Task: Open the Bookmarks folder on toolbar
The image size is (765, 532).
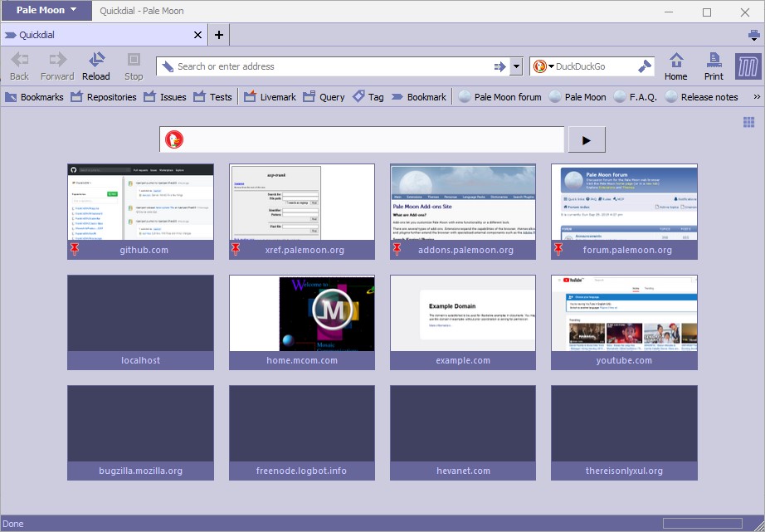Action: pos(34,96)
